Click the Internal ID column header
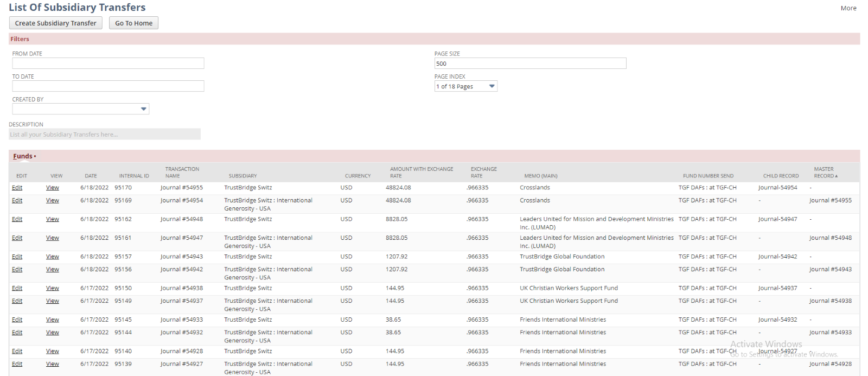The width and height of the screenshot is (868, 376). coord(134,176)
